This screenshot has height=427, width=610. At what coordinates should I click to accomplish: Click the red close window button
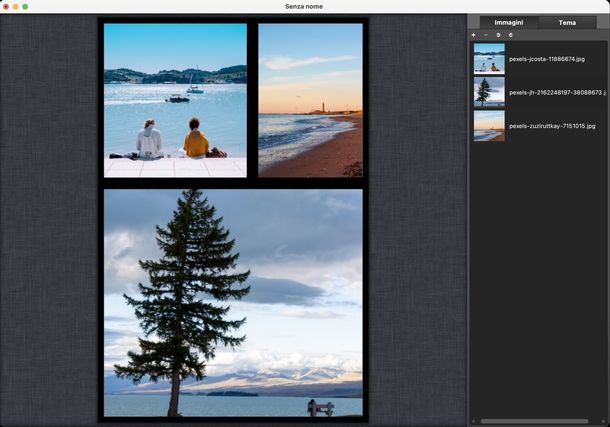click(6, 7)
